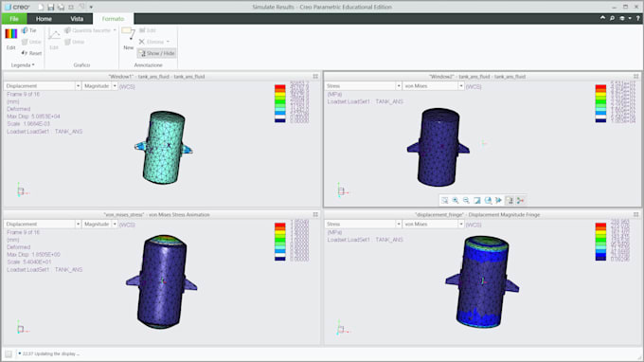Screen dimensions: 644x362
Task: Maximize Window1 using its corner icon
Action: point(315,77)
